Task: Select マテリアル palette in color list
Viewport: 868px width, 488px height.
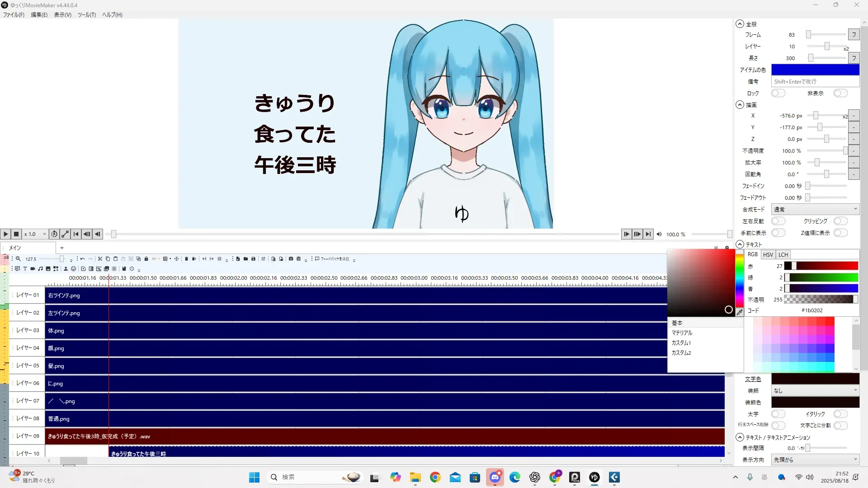Action: point(682,333)
